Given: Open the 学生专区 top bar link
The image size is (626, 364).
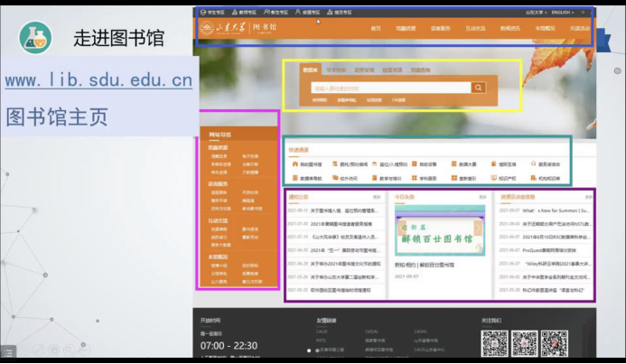Looking at the screenshot, I should 214,13.
